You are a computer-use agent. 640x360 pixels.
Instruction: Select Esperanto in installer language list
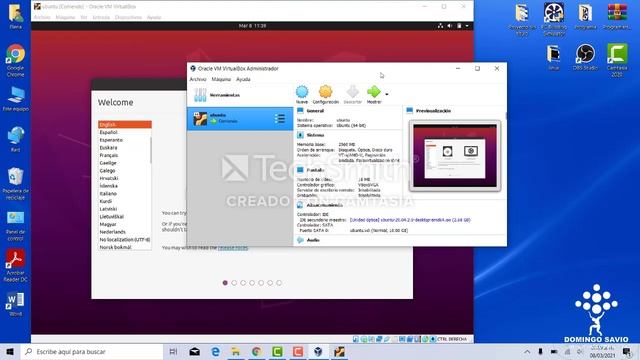point(124,140)
